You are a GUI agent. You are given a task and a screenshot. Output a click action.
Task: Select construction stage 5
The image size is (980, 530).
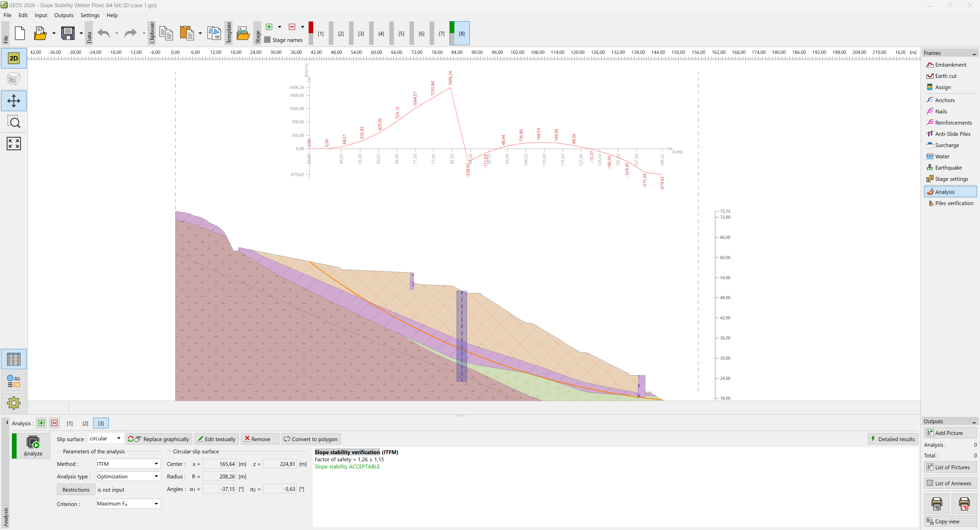click(401, 33)
